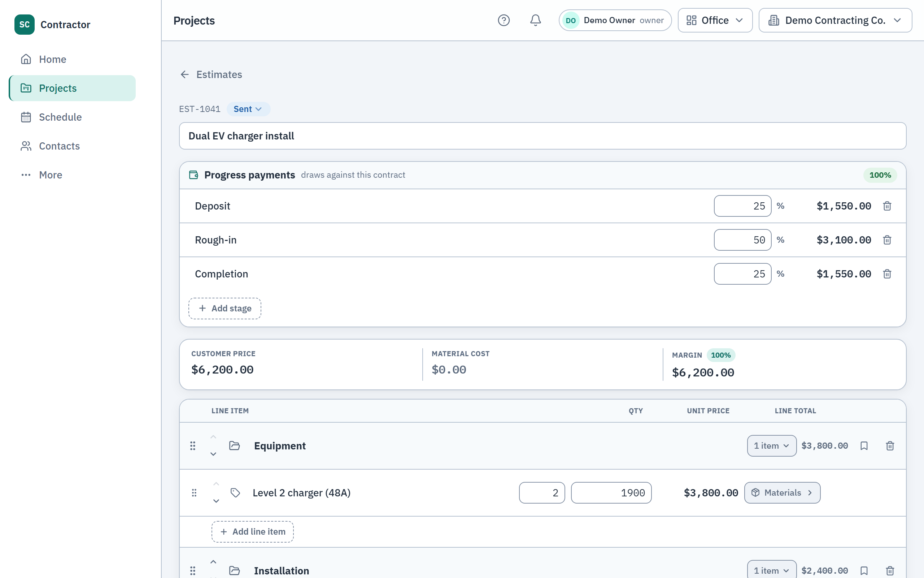This screenshot has height=578, width=924.
Task: Edit the Rough-in percentage field
Action: pyautogui.click(x=743, y=240)
